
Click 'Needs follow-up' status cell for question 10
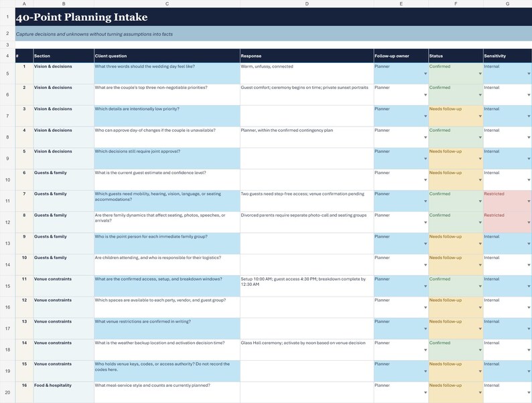tap(456, 264)
